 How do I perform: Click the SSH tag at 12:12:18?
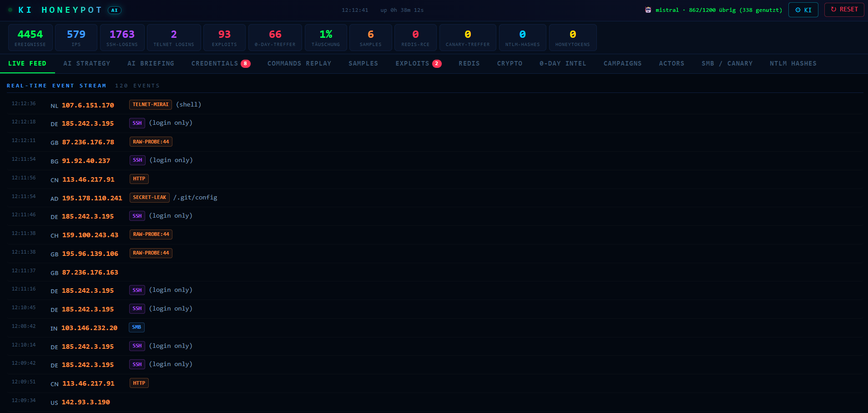click(x=137, y=123)
